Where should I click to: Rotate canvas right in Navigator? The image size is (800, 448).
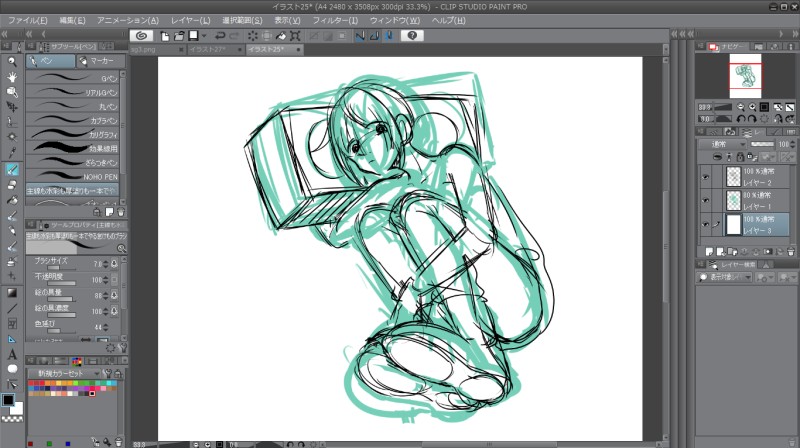[752, 119]
